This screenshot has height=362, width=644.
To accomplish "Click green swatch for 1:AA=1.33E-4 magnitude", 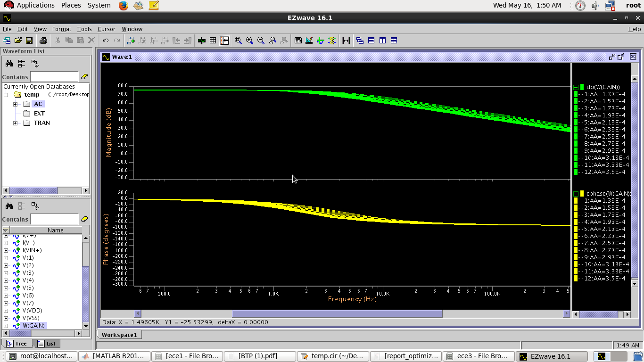I will click(576, 94).
